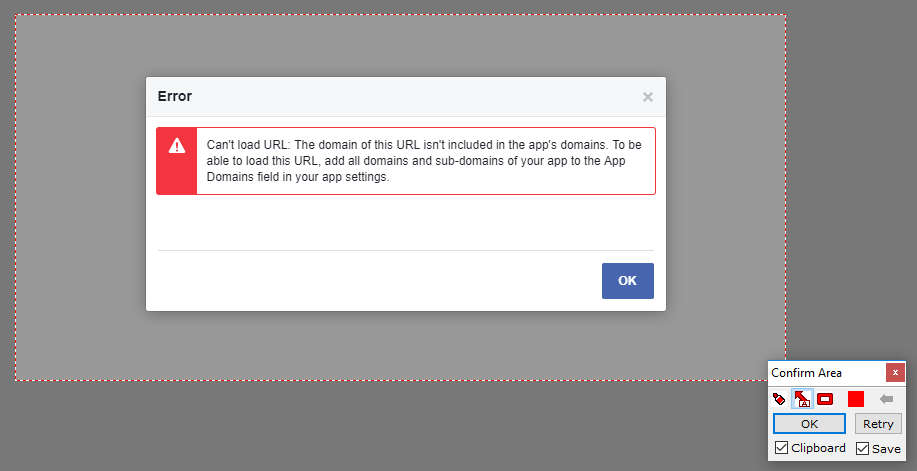Select the red highlighter marker tool
The height and width of the screenshot is (471, 917).
tap(779, 399)
